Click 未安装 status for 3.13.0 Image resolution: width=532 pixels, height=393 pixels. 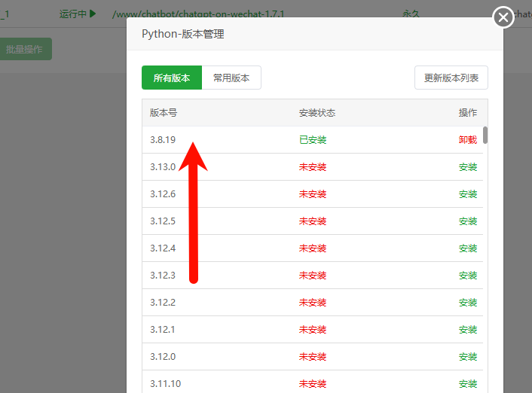point(313,167)
